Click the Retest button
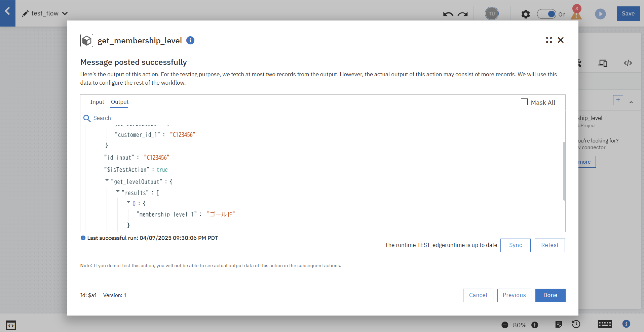644x332 pixels. [x=550, y=245]
